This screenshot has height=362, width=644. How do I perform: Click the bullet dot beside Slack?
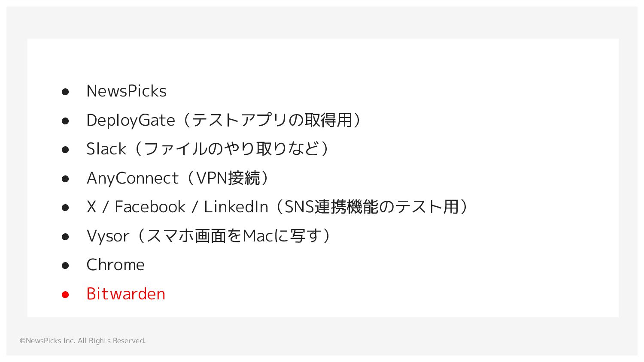(x=65, y=150)
